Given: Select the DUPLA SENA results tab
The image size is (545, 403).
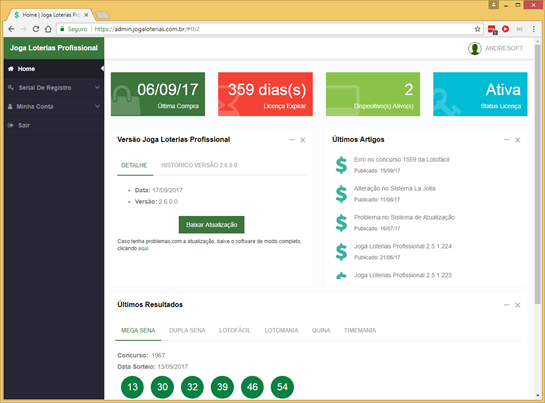Looking at the screenshot, I should tap(187, 330).
